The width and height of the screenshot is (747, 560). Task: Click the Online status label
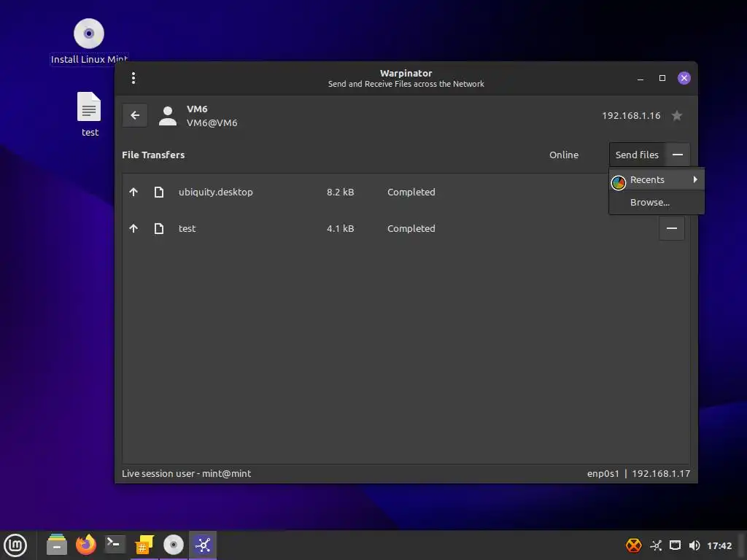(564, 155)
